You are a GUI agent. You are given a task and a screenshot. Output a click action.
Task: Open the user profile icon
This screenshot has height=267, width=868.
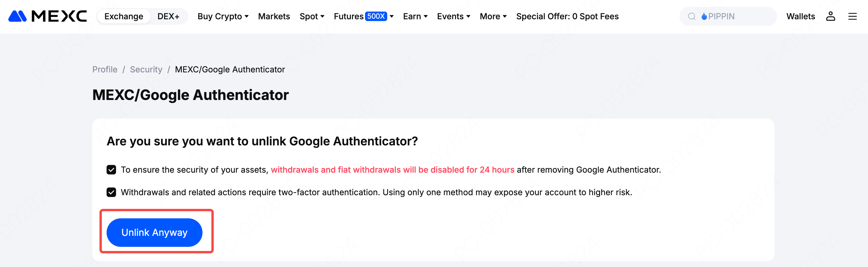coord(830,16)
